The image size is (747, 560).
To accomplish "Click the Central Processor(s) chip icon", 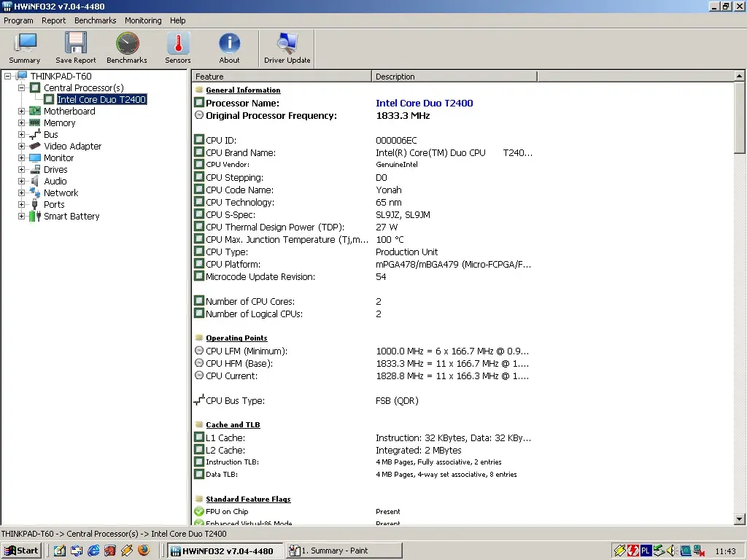I will [35, 87].
